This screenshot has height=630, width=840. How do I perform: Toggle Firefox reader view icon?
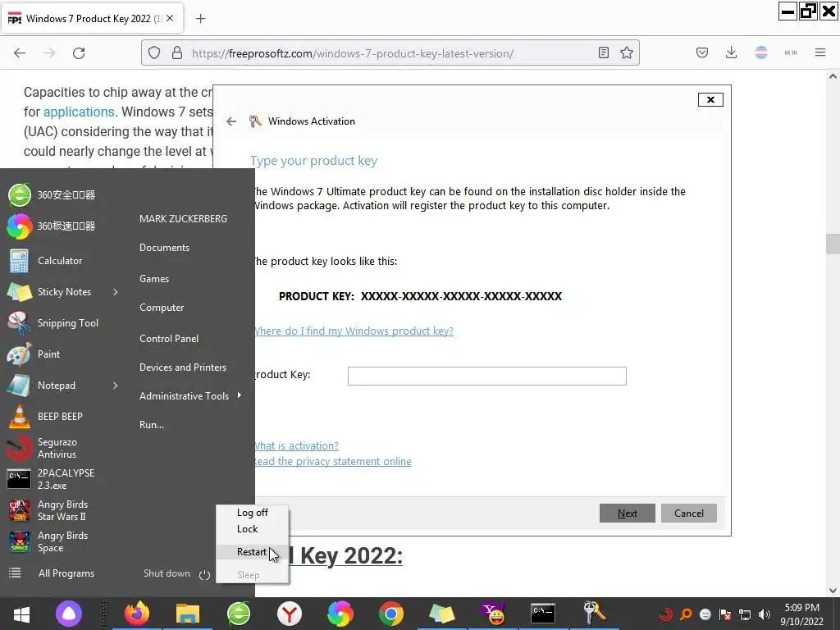(604, 52)
